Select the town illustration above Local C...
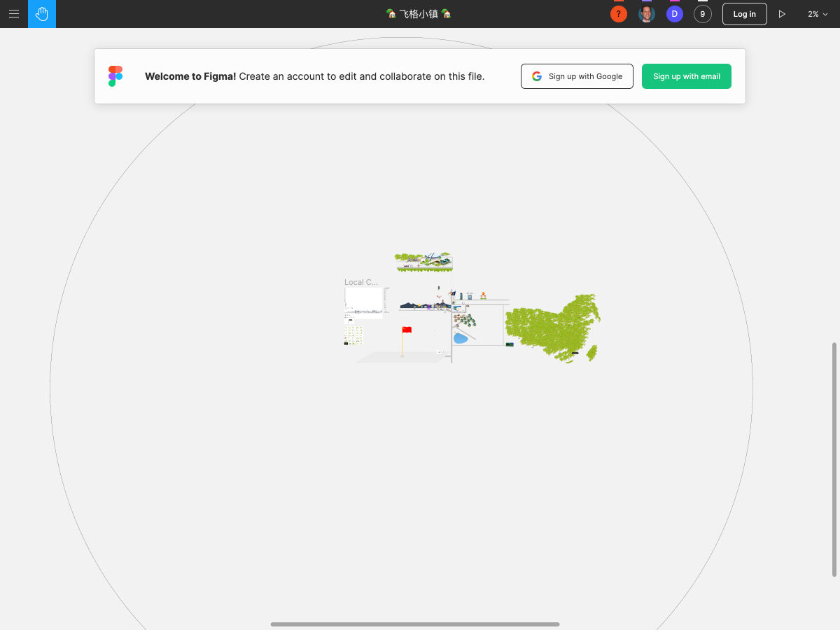 [424, 262]
